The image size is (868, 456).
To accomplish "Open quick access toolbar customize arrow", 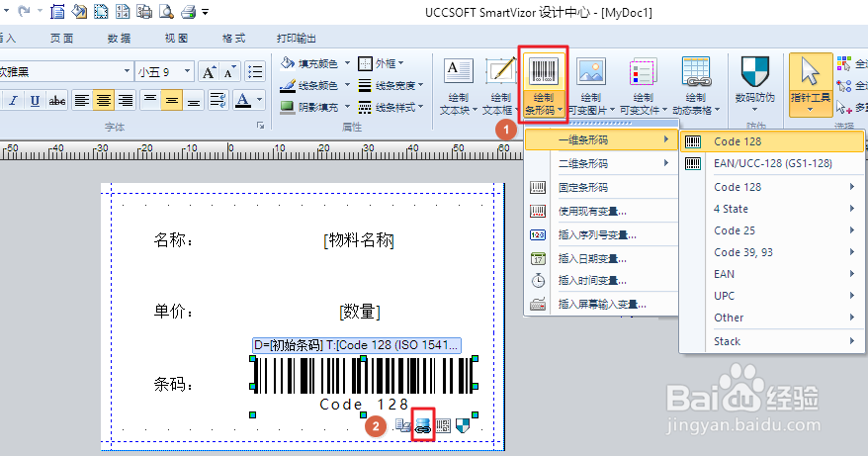I will click(x=206, y=12).
